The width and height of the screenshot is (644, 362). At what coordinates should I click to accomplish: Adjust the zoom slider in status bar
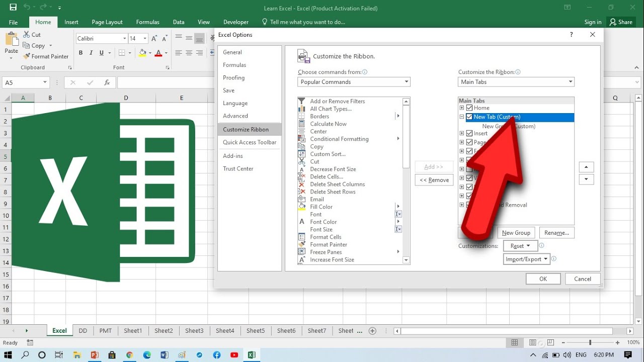[x=590, y=342]
